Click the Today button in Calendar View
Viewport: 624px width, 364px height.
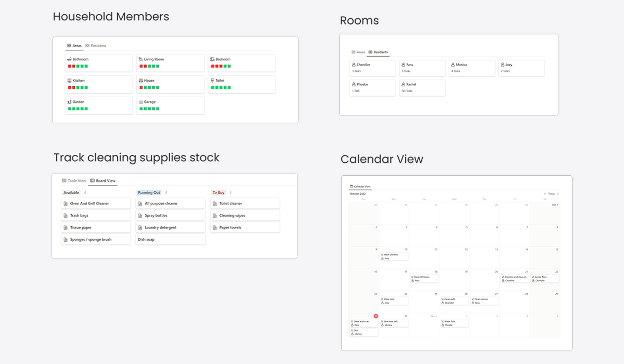tap(551, 194)
